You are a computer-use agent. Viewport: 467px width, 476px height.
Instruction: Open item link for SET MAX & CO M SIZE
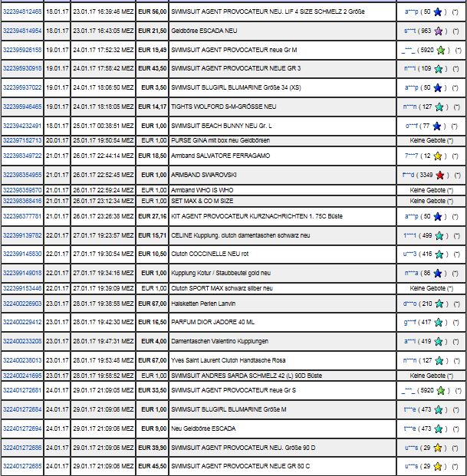[x=22, y=201]
